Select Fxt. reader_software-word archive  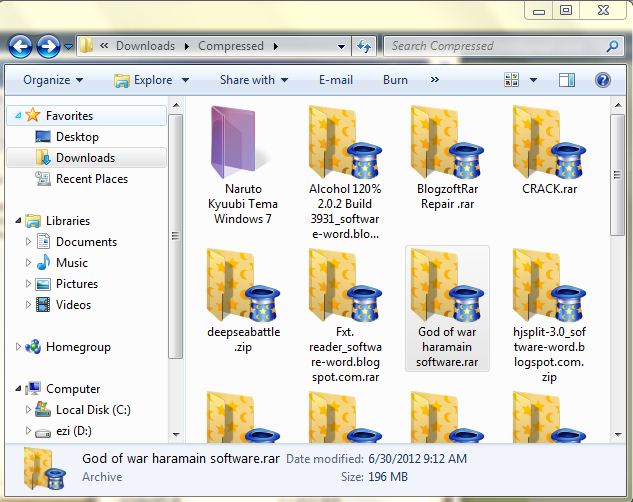click(x=345, y=316)
